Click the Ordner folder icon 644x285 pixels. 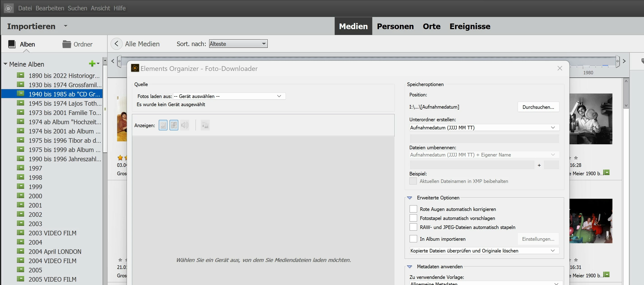pos(67,44)
